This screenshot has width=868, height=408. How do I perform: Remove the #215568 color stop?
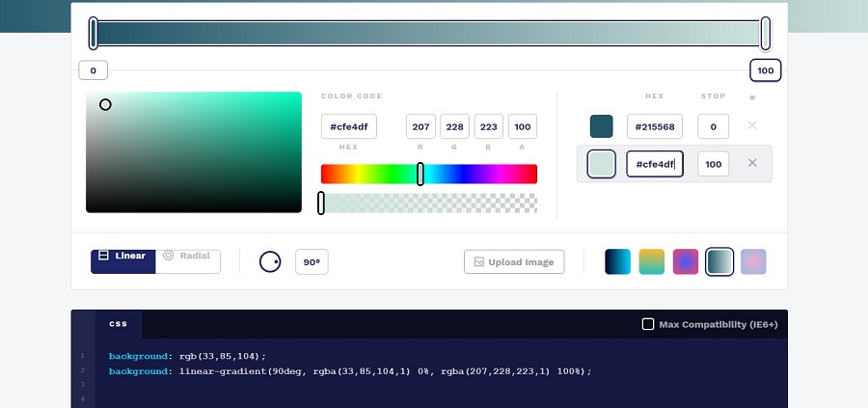[752, 126]
